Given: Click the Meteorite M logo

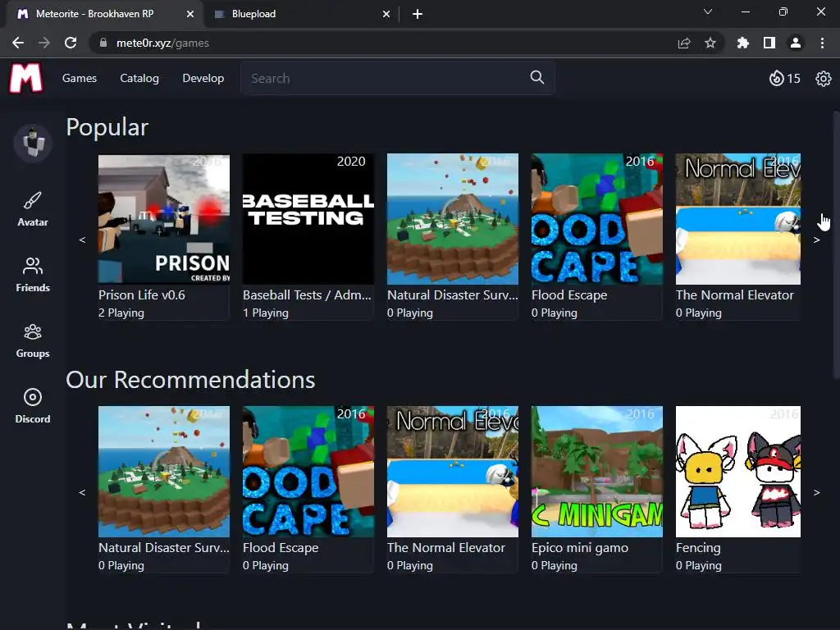Looking at the screenshot, I should (25, 78).
